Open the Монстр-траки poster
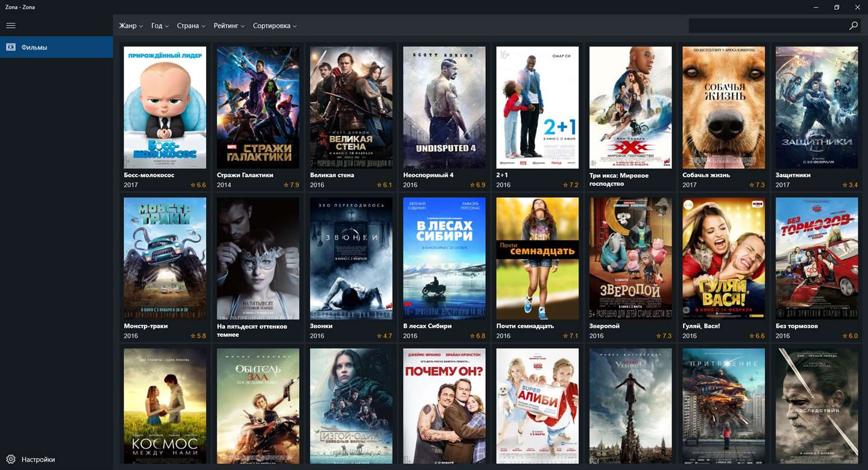Screen dimensions: 868x470 [x=165, y=258]
